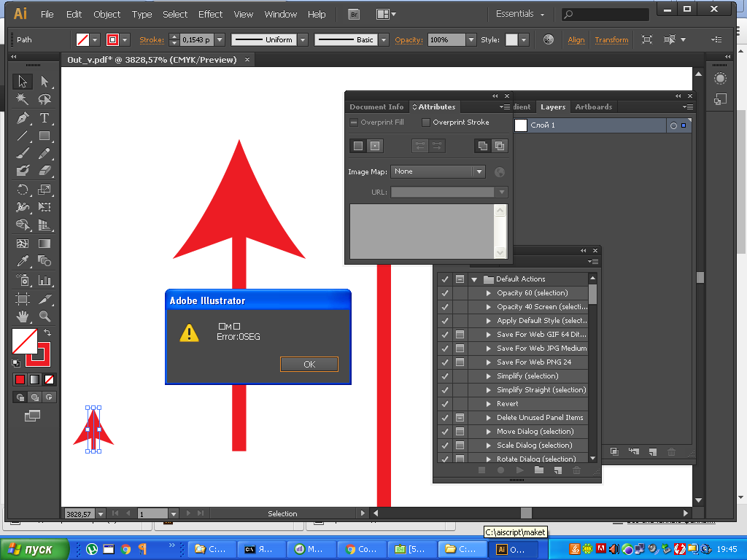
Task: Select the Scale tool
Action: (44, 190)
